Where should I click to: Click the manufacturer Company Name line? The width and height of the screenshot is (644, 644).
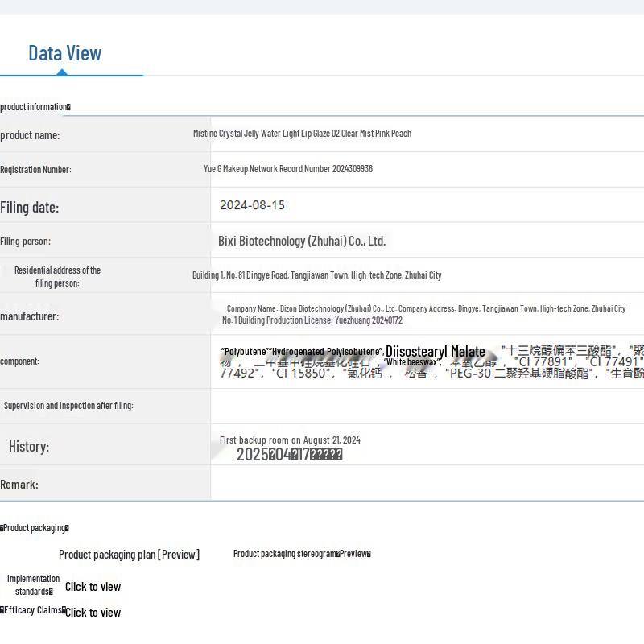pos(426,308)
